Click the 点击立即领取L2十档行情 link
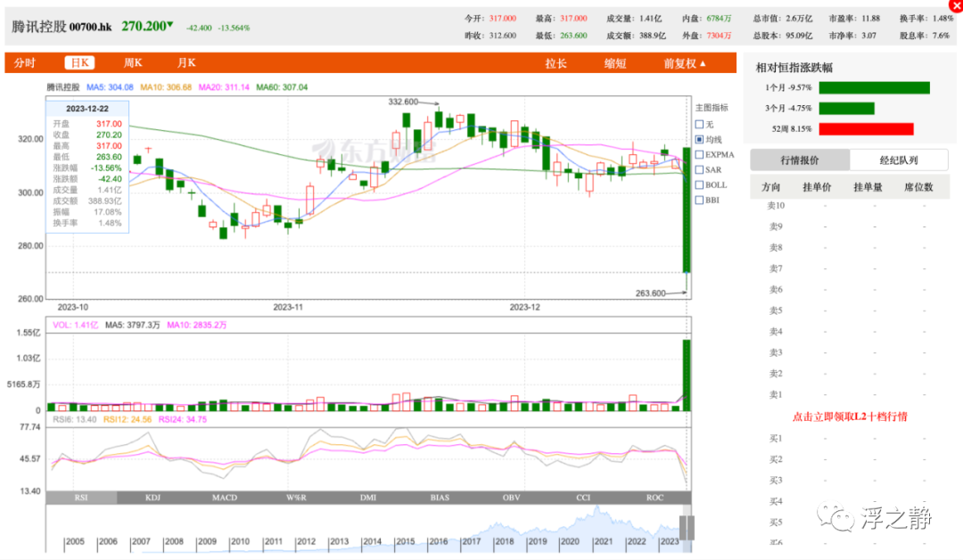Screen dimensions: 963x560 click(x=850, y=416)
